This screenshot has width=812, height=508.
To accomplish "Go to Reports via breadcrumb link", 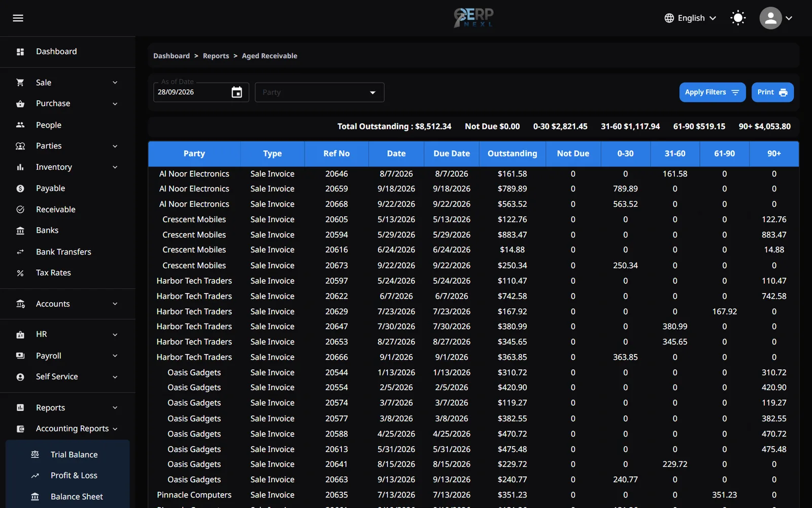I will [216, 56].
